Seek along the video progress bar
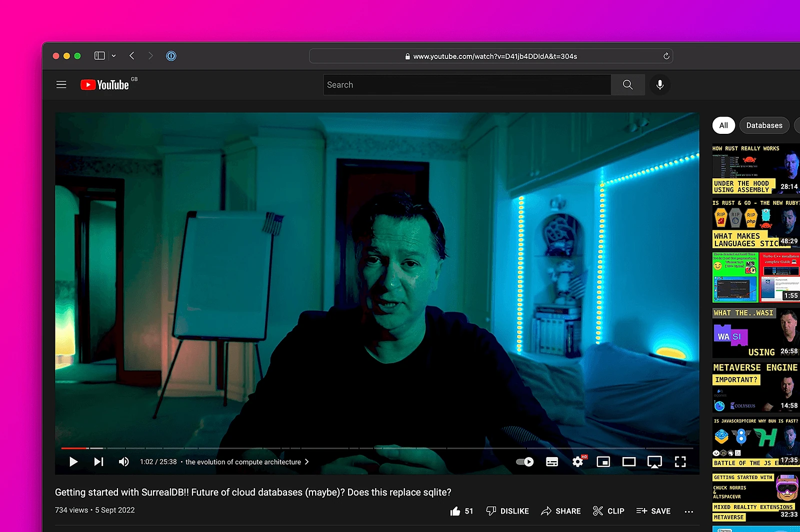Viewport: 800px width, 532px height. tap(377, 448)
